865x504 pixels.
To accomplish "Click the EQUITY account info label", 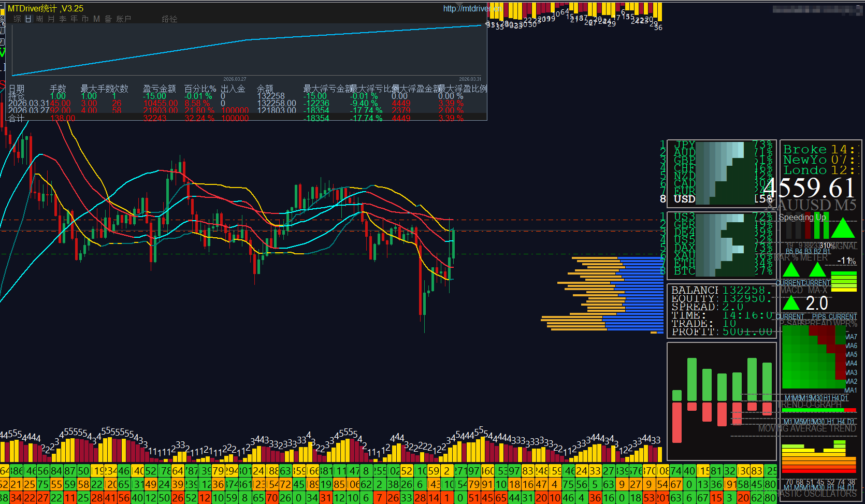I will [694, 298].
